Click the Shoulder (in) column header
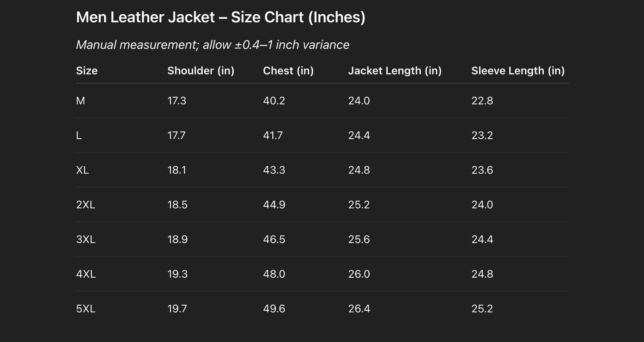The image size is (644, 342). click(x=201, y=71)
